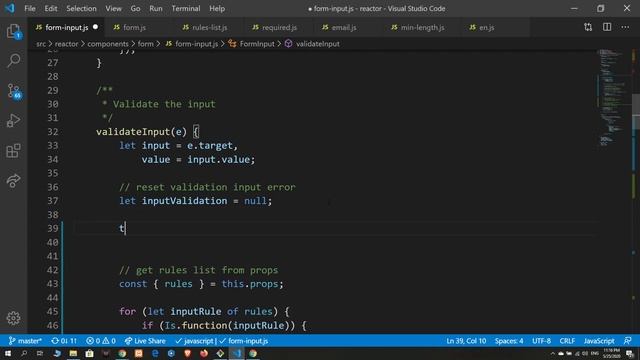
Task: Click the master branch indicator
Action: (x=25, y=341)
